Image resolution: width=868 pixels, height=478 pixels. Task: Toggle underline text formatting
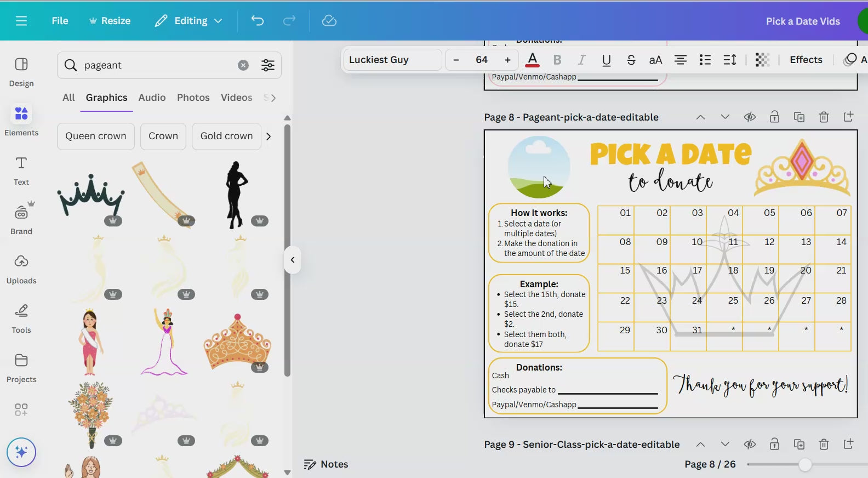[606, 60]
